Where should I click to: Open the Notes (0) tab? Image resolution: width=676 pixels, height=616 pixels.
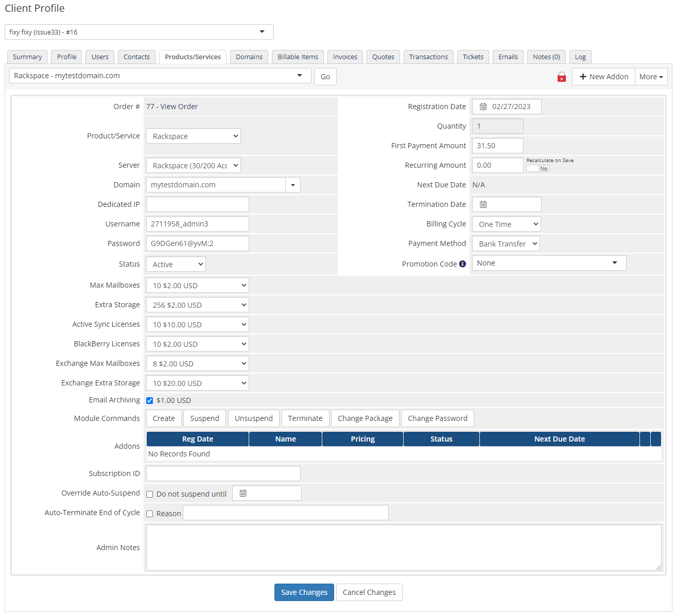[x=546, y=57]
